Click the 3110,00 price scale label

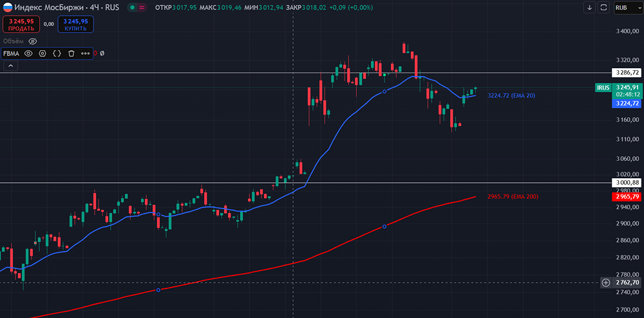629,140
